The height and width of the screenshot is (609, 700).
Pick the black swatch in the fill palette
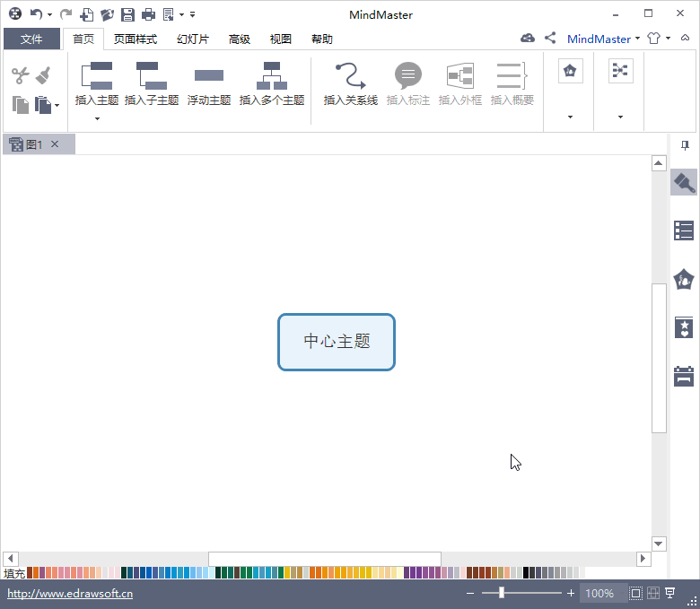point(526,572)
